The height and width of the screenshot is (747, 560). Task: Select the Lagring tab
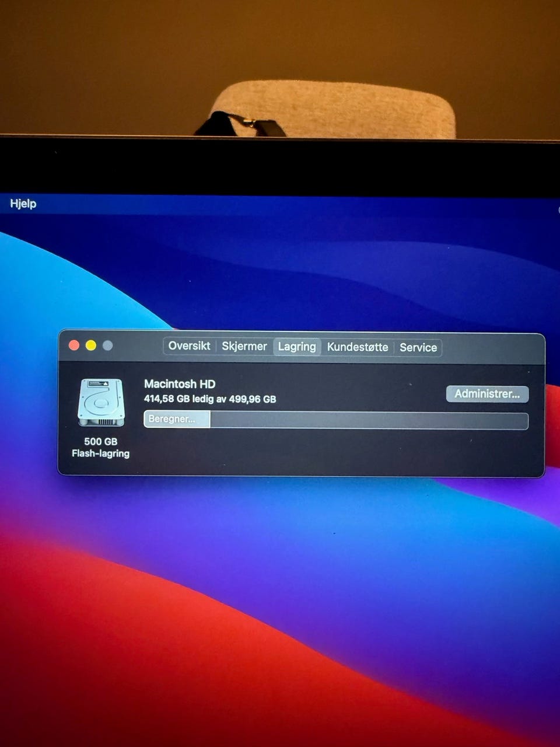(x=297, y=347)
